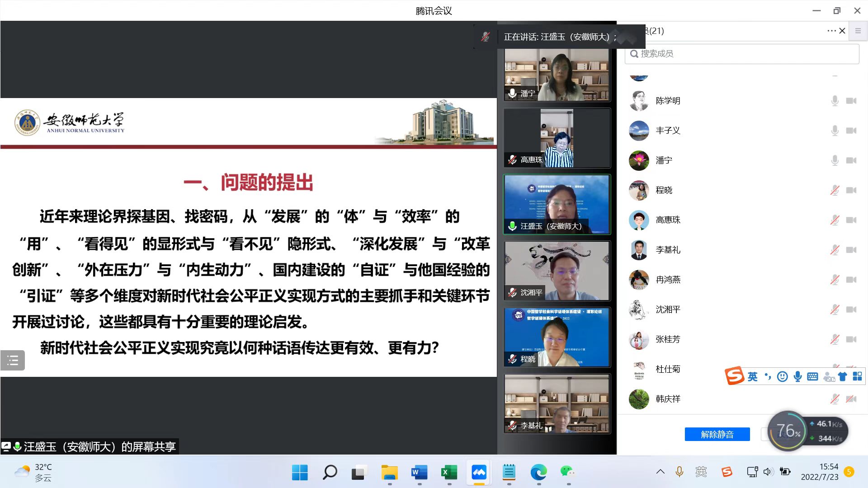The height and width of the screenshot is (488, 868).
Task: Open Sogou toolbox grid icon
Action: (857, 376)
